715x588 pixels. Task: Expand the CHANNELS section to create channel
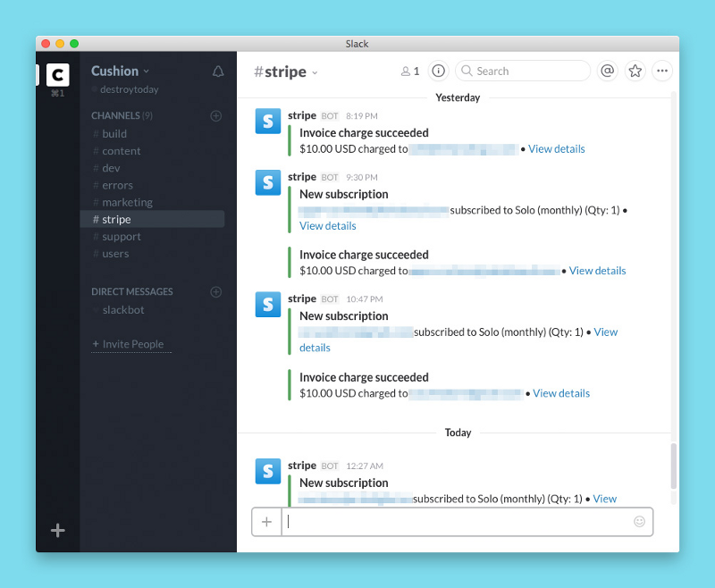pos(216,115)
